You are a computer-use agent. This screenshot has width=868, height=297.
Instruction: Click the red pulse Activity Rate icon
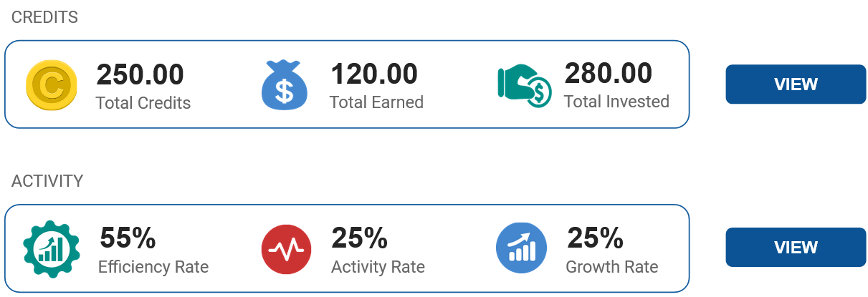pos(286,249)
